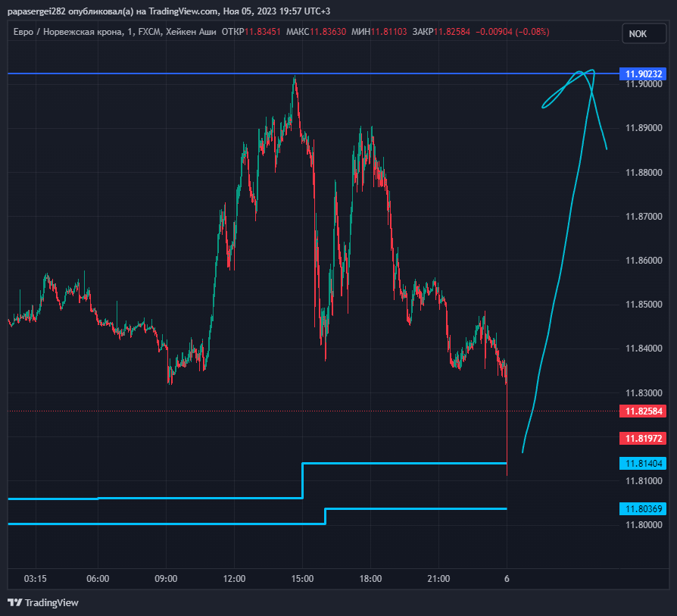Open the NOK currency selector
The width and height of the screenshot is (677, 616).
(x=644, y=33)
